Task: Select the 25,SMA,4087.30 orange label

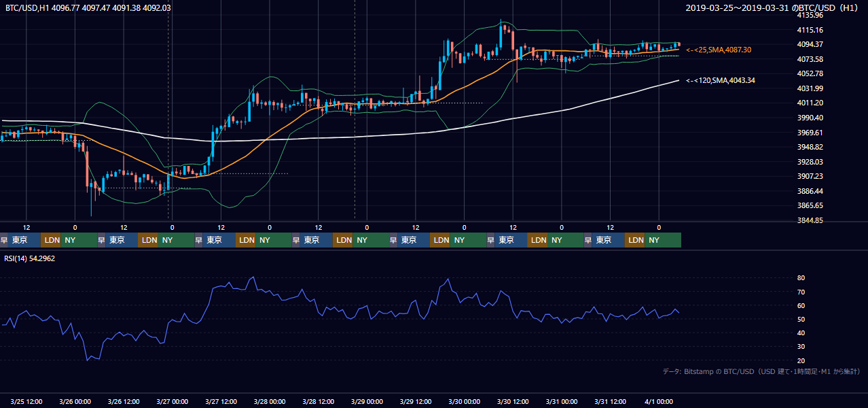Action: pos(719,50)
